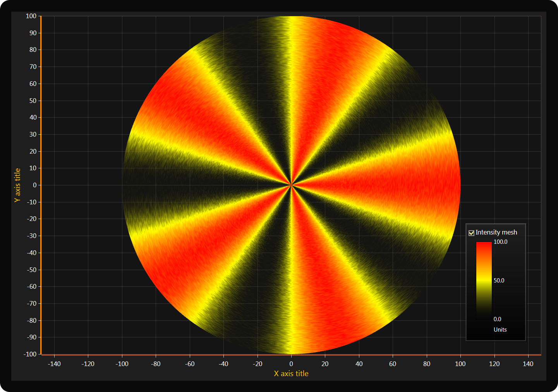This screenshot has width=558, height=392.
Task: Click the -60 tick on X axis
Action: (x=189, y=364)
